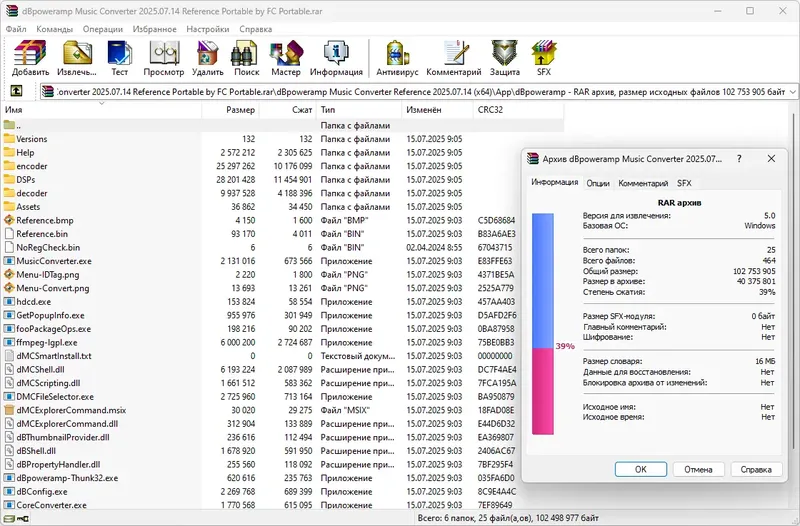Click the Информация toolbar icon
The height and width of the screenshot is (526, 800).
[x=336, y=53]
